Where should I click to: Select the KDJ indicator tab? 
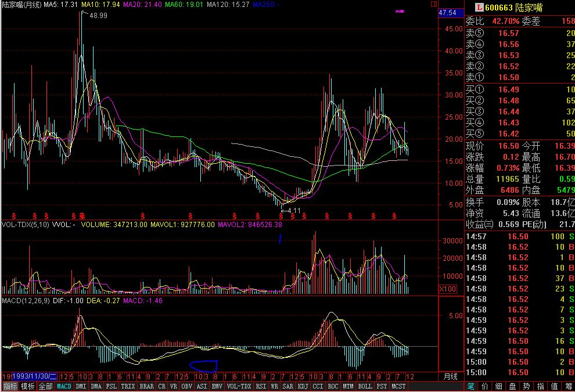pos(303,386)
